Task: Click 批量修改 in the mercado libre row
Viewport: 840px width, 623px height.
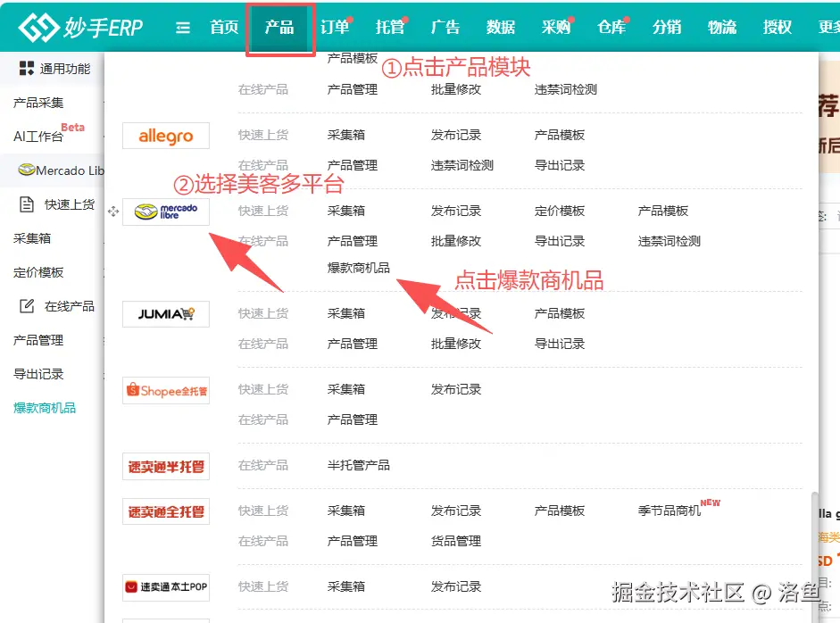Action: [456, 241]
